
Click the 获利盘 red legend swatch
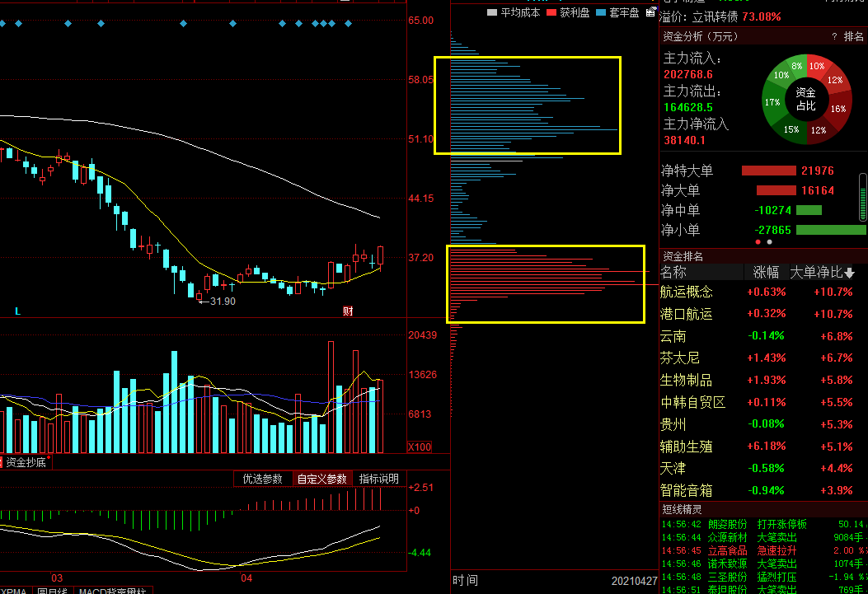click(551, 12)
